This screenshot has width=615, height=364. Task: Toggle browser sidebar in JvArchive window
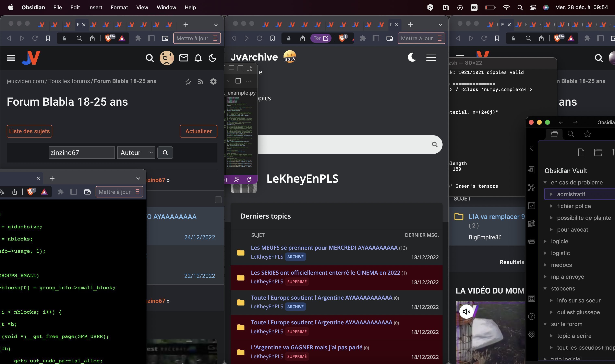[x=376, y=38]
